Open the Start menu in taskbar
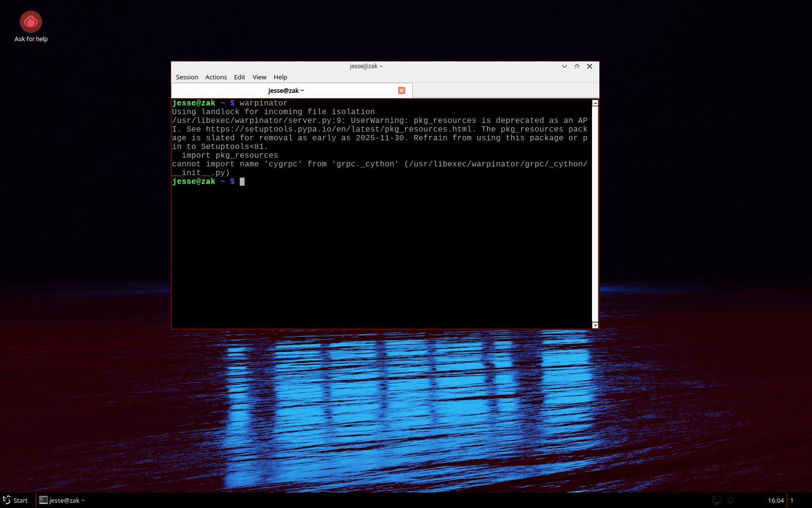Screen dimensions: 812x508 (x=15, y=500)
